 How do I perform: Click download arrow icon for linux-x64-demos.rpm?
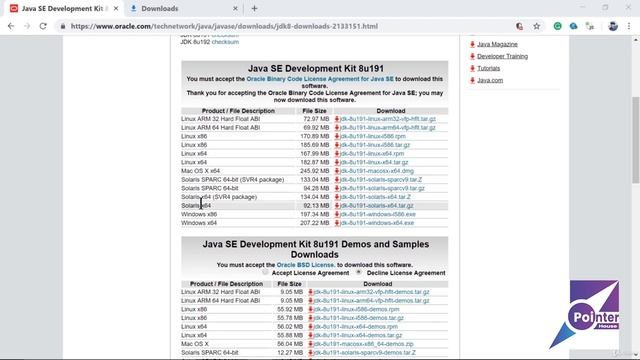(310, 327)
